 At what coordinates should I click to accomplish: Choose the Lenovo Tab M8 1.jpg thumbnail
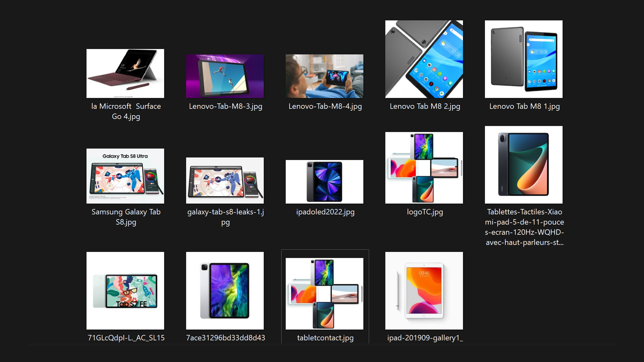(x=524, y=59)
